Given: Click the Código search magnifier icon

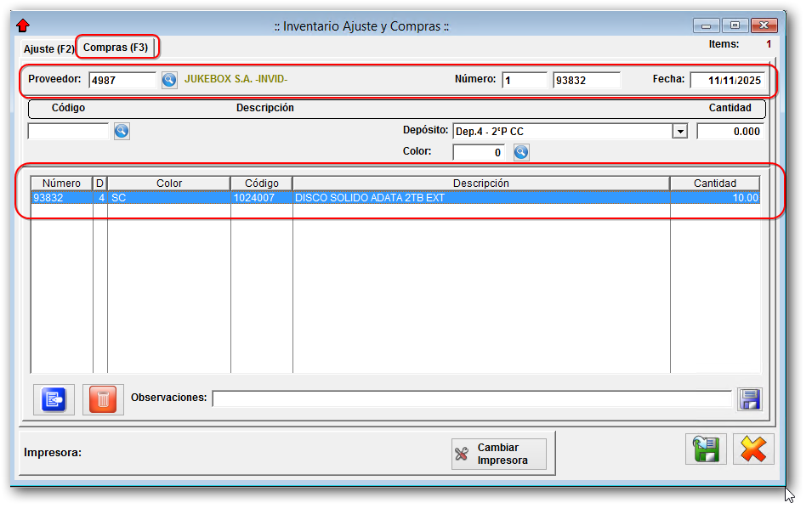Looking at the screenshot, I should (x=122, y=131).
